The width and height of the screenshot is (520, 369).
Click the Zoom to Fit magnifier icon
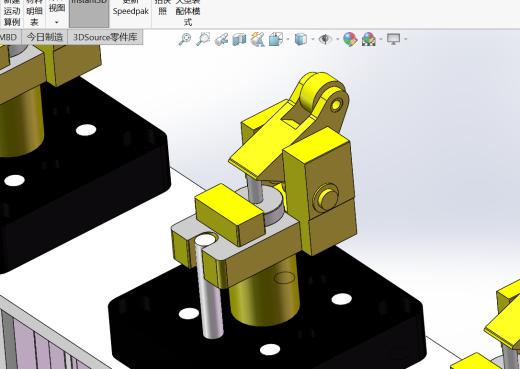pyautogui.click(x=185, y=39)
